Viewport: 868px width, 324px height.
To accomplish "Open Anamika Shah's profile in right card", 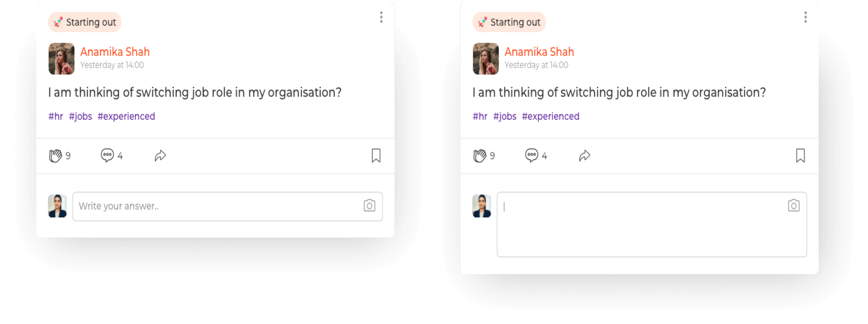I will (x=539, y=52).
